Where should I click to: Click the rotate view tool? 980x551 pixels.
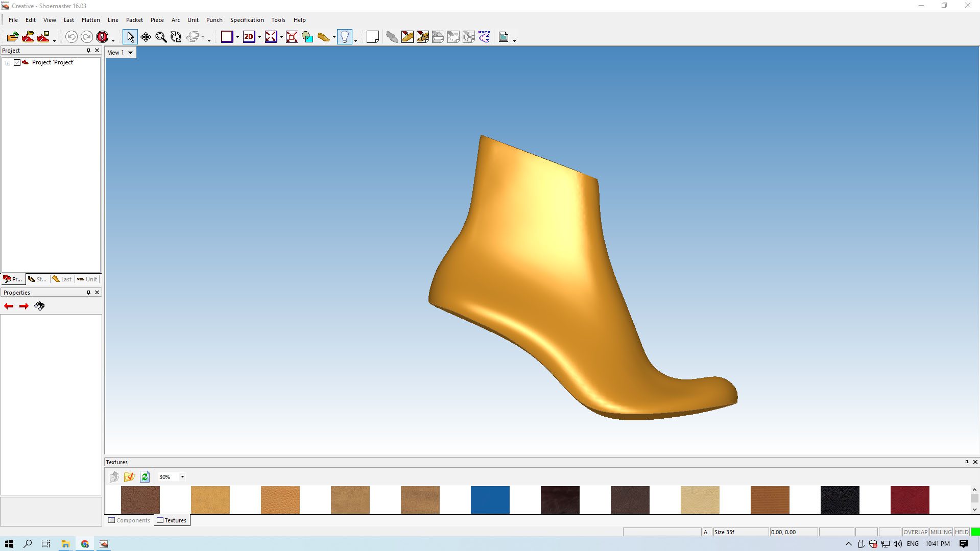[176, 37]
